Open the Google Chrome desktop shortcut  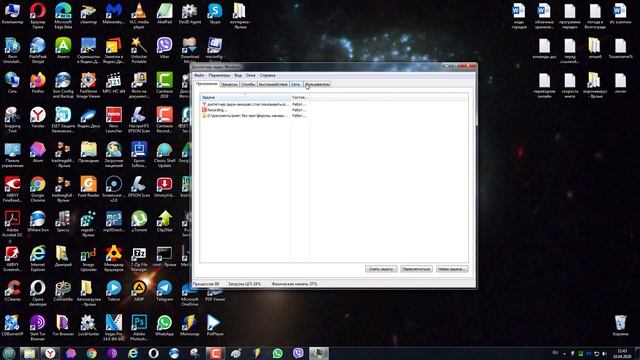click(x=38, y=189)
